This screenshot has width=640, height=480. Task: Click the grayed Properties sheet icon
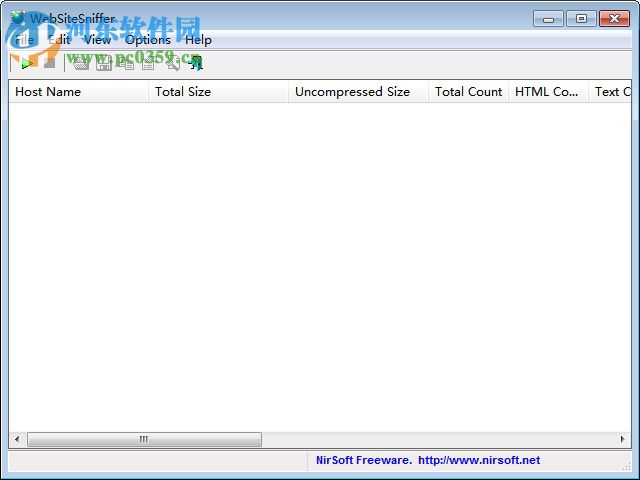coord(148,64)
